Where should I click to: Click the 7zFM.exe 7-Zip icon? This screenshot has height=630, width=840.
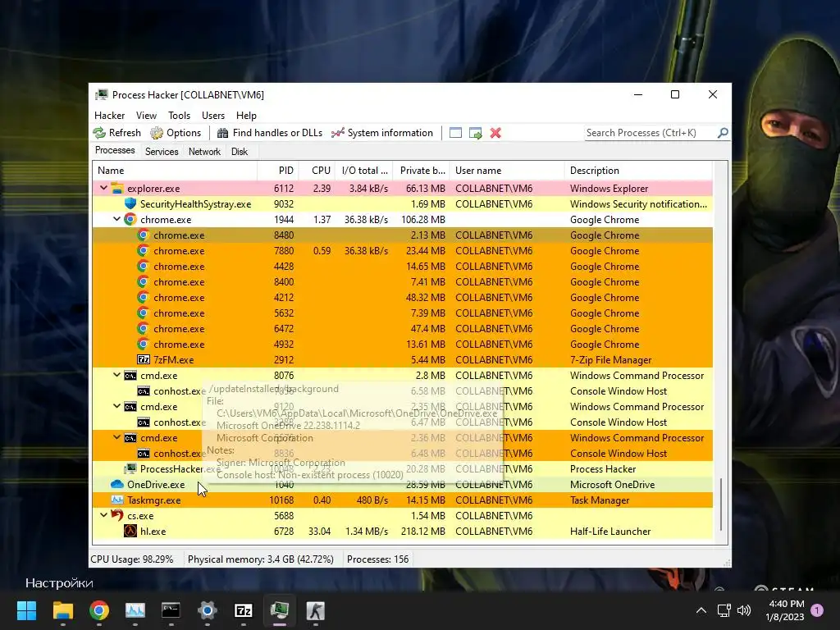pos(143,359)
